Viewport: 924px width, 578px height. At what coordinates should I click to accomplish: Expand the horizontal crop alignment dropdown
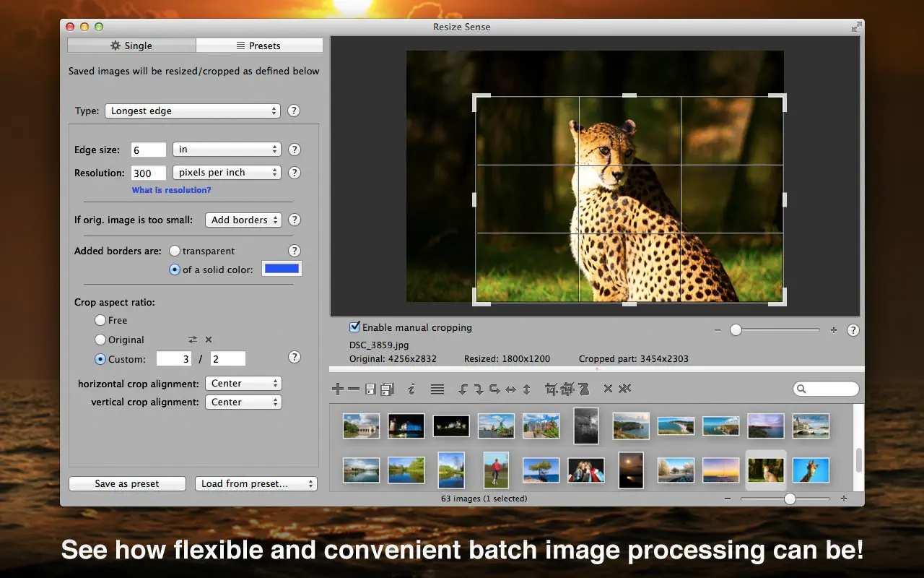pyautogui.click(x=243, y=384)
